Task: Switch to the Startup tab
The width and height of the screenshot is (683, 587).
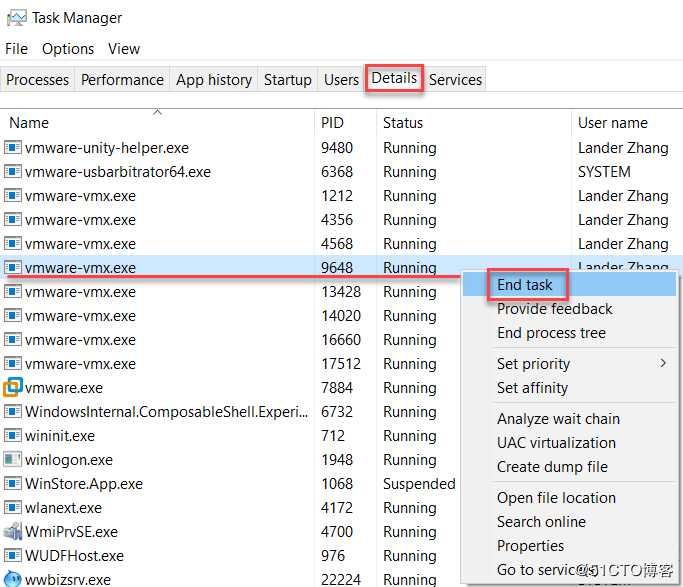Action: pos(287,80)
